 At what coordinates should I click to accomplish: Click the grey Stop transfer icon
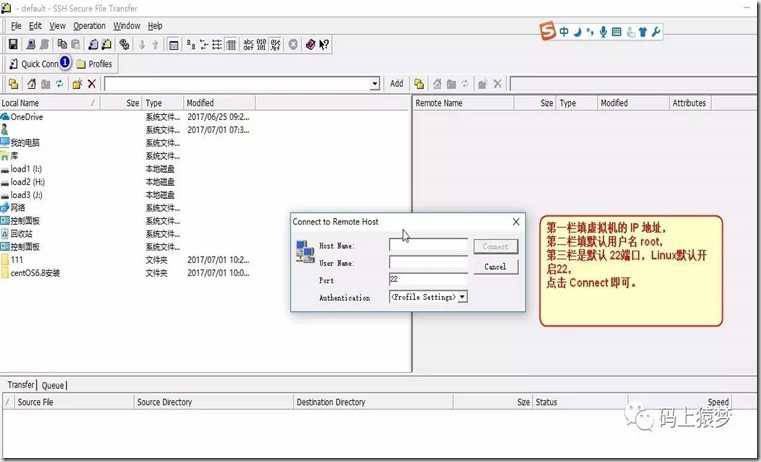tap(293, 45)
